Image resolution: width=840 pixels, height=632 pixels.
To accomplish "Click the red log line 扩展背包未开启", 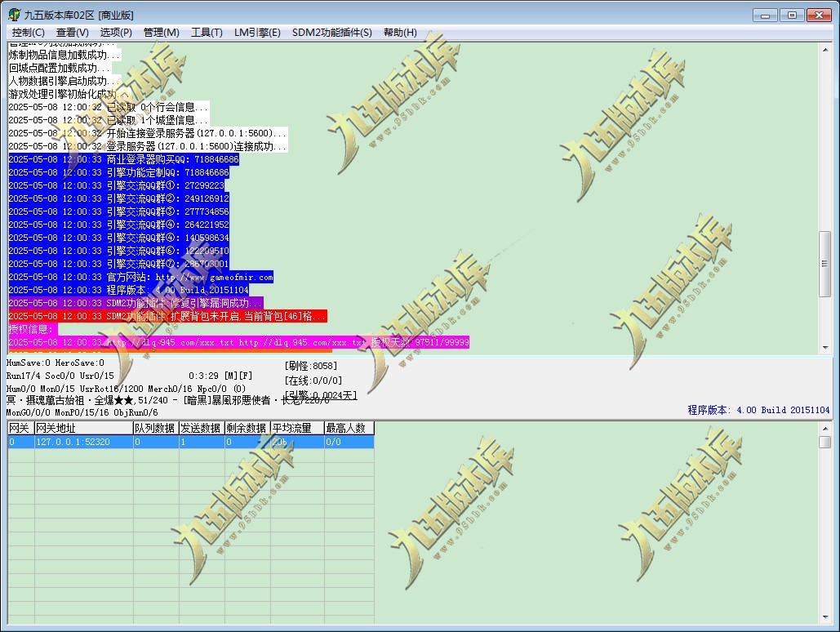I will 167,316.
